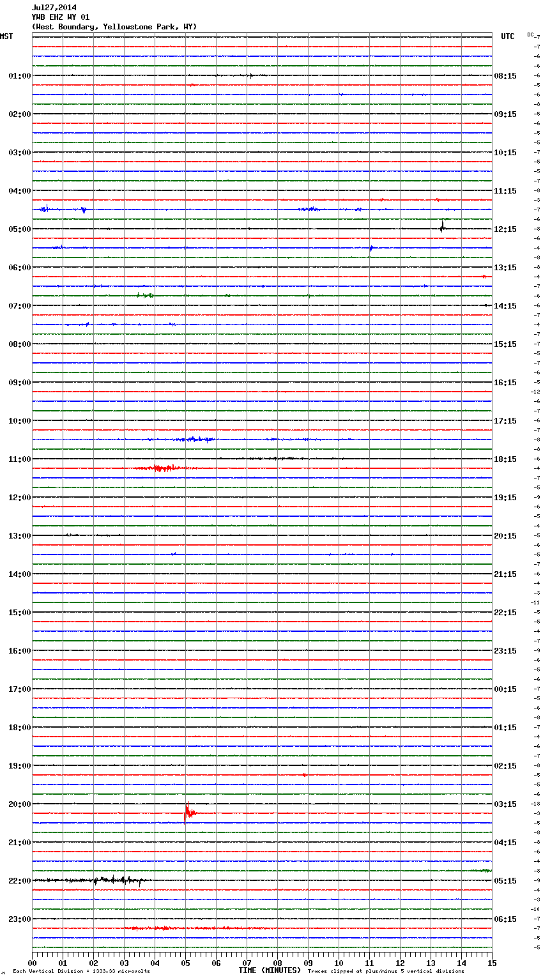This screenshot has width=543, height=980.
Task: Select the 05:00 MST time label
Action: coord(20,229)
